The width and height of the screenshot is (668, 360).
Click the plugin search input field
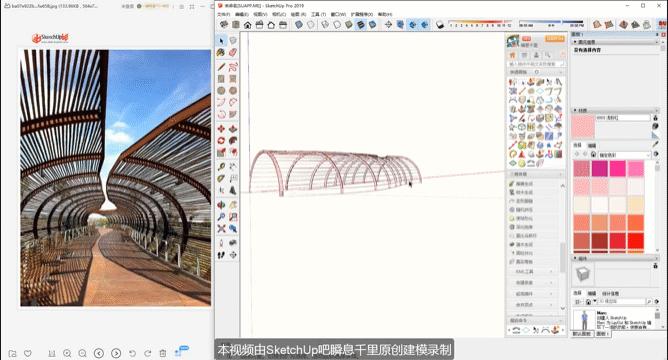536,64
